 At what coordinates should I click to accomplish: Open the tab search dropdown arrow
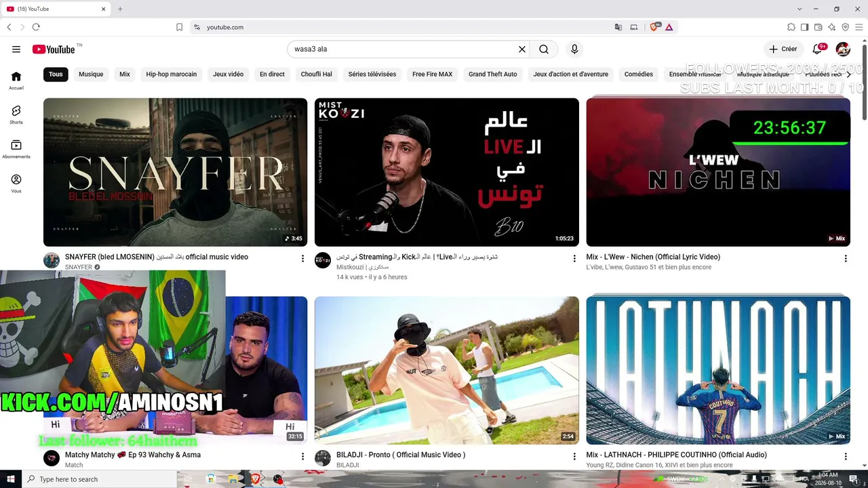tap(801, 9)
